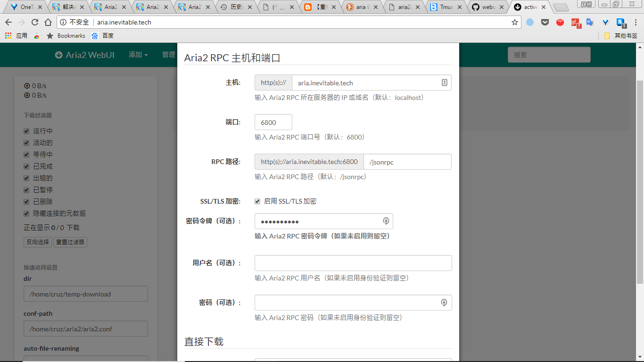Click the Pocket extension icon

pyautogui.click(x=545, y=22)
